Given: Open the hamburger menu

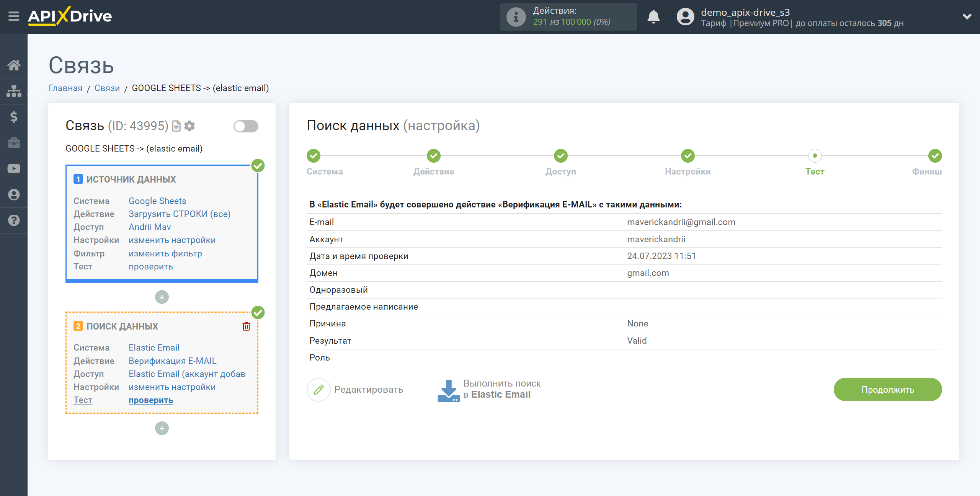Looking at the screenshot, I should (14, 16).
